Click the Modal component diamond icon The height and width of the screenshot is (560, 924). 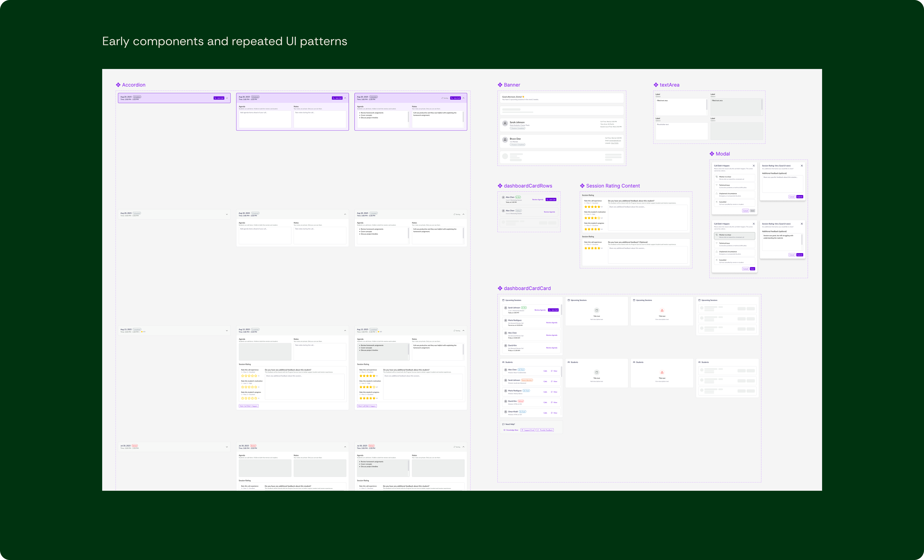712,154
